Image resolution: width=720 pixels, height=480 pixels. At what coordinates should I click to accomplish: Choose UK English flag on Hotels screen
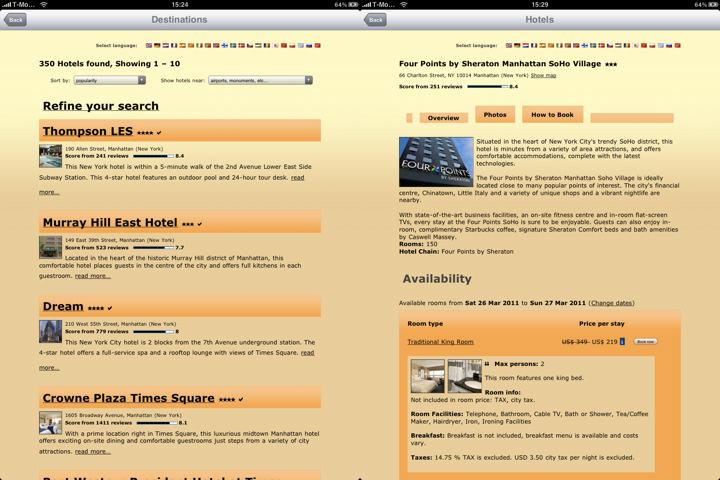[509, 45]
